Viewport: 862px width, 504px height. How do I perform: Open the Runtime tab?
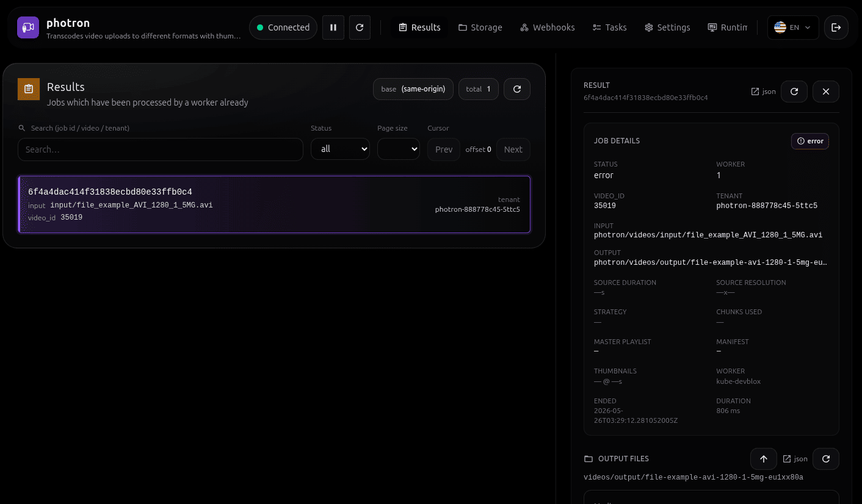tap(727, 27)
